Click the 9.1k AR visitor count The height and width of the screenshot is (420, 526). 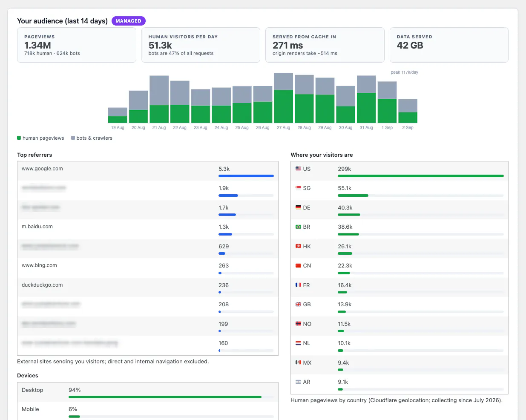[x=343, y=382]
